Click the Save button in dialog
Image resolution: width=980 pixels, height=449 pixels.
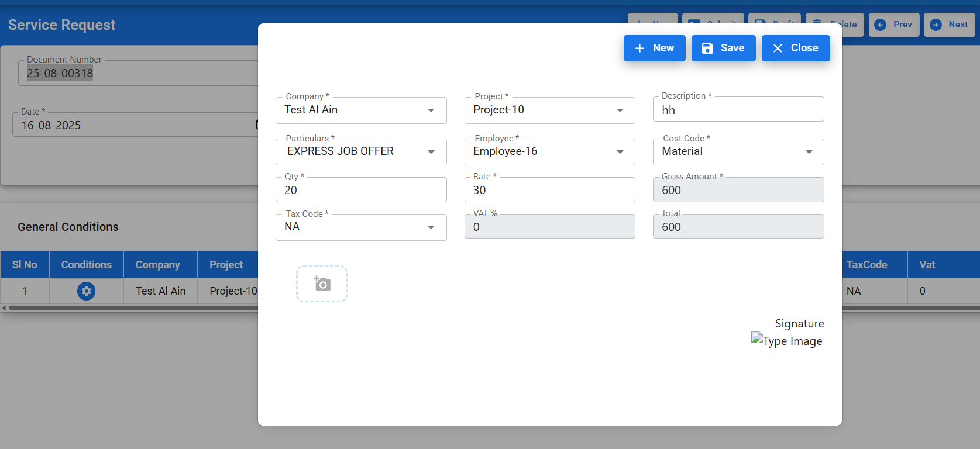[x=723, y=48]
